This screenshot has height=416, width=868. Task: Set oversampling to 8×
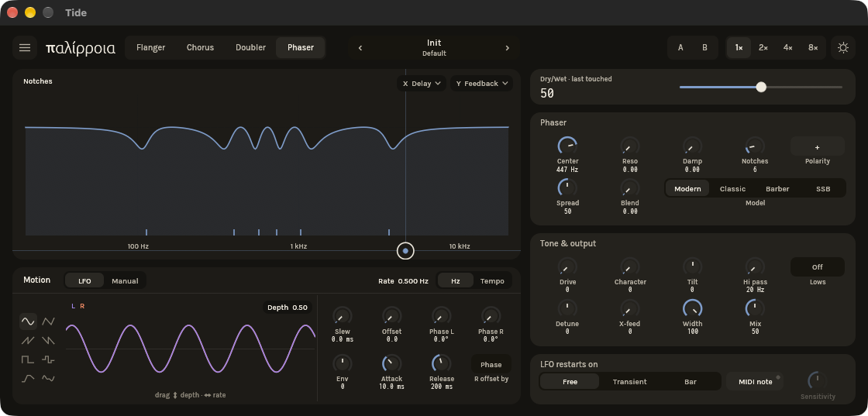(813, 47)
